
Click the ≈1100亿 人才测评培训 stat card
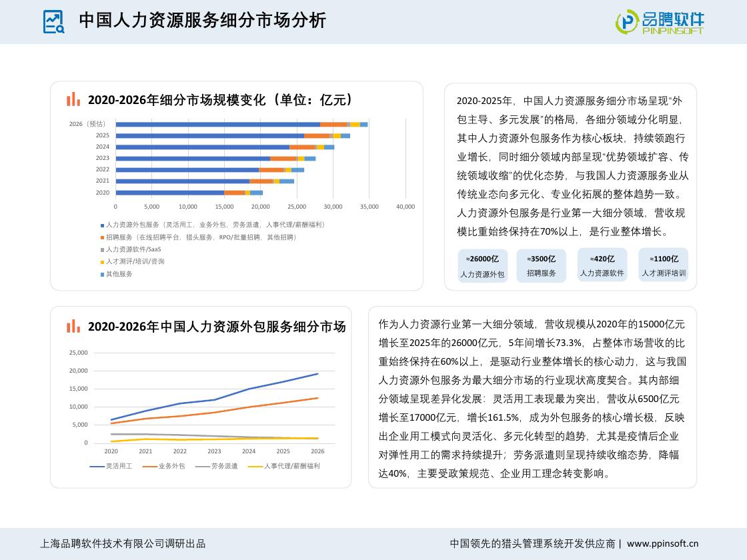pyautogui.click(x=664, y=265)
